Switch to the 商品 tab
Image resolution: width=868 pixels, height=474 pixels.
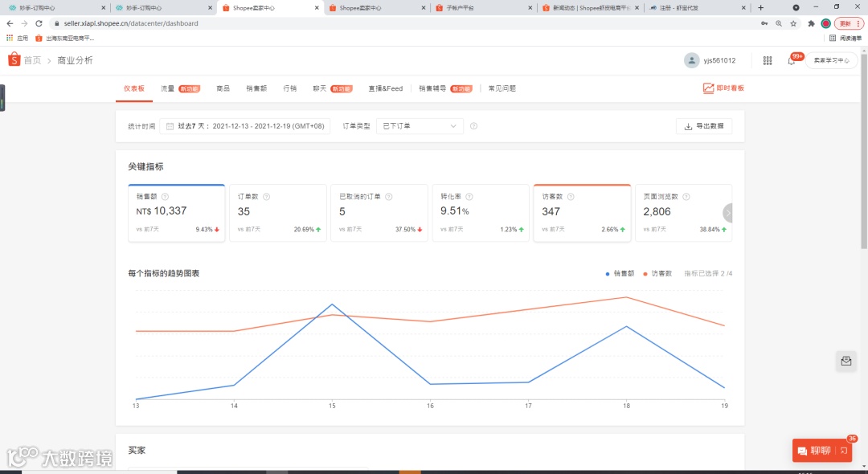pyautogui.click(x=223, y=88)
